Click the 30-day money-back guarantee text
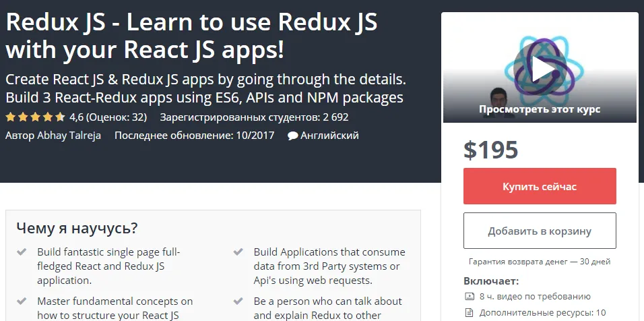The image size is (644, 321). pyautogui.click(x=540, y=262)
